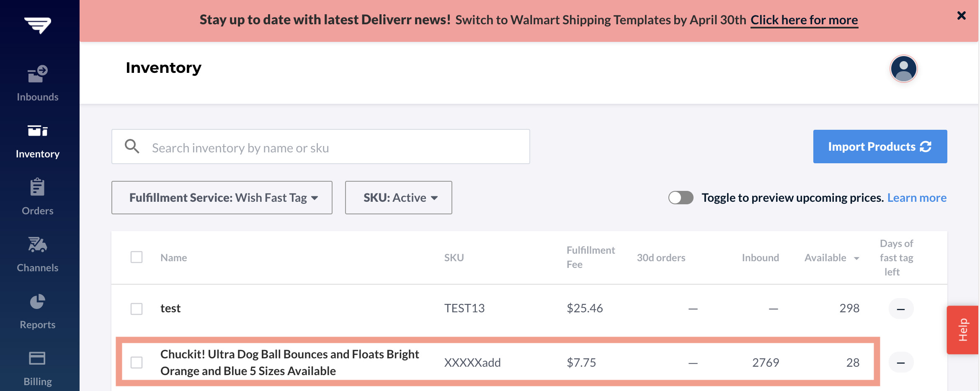Open the Learn more link

[x=917, y=198]
